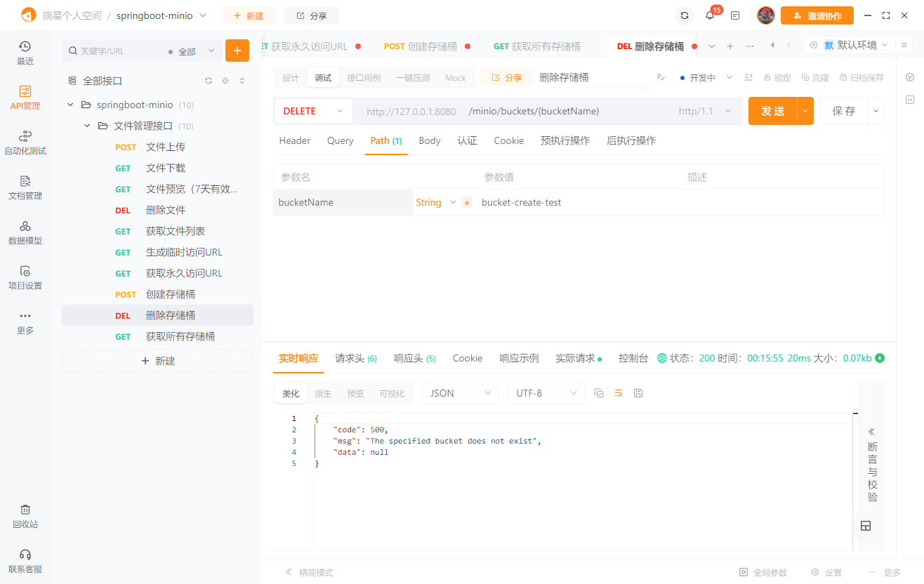
Task: Open the 开发中 status dropdown
Action: click(x=706, y=78)
